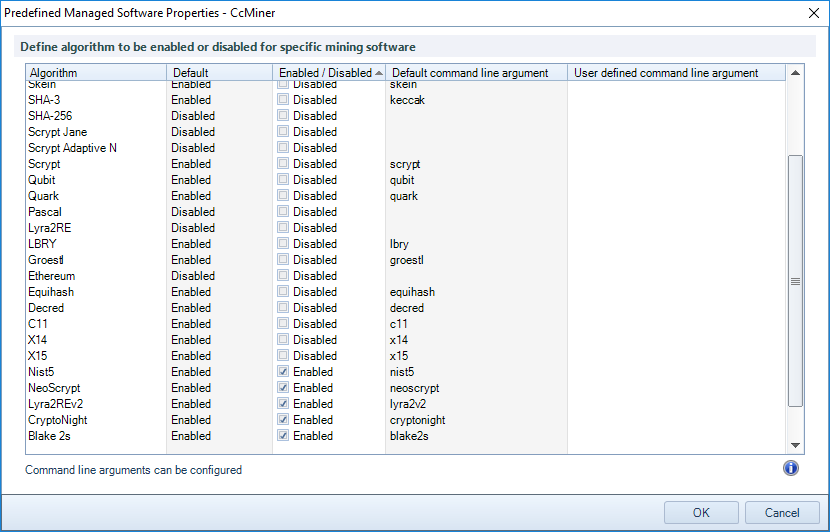Select the Nist5 algorithm name

(41, 372)
